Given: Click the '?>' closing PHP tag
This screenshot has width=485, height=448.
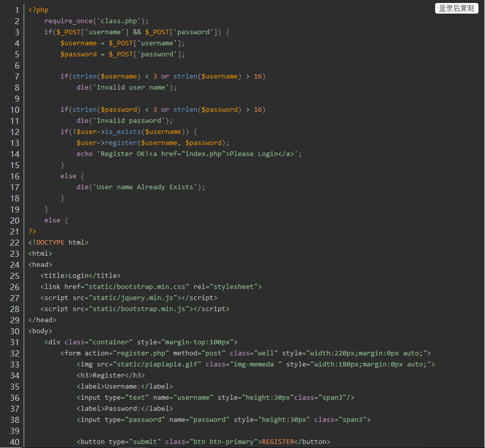Looking at the screenshot, I should click(32, 231).
